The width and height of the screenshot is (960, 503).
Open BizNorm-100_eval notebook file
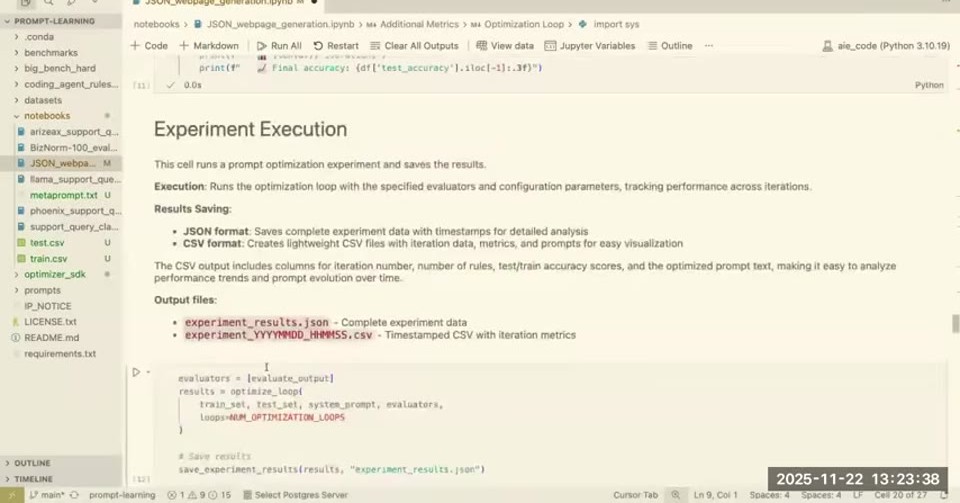coord(61,147)
